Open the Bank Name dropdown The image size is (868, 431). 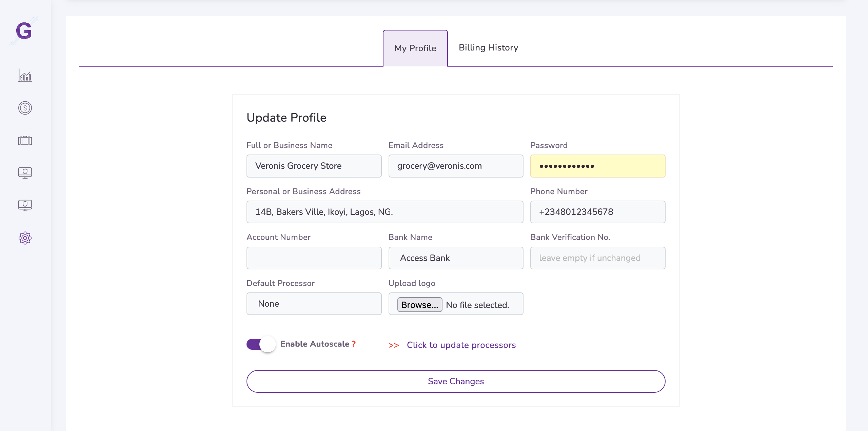[456, 258]
